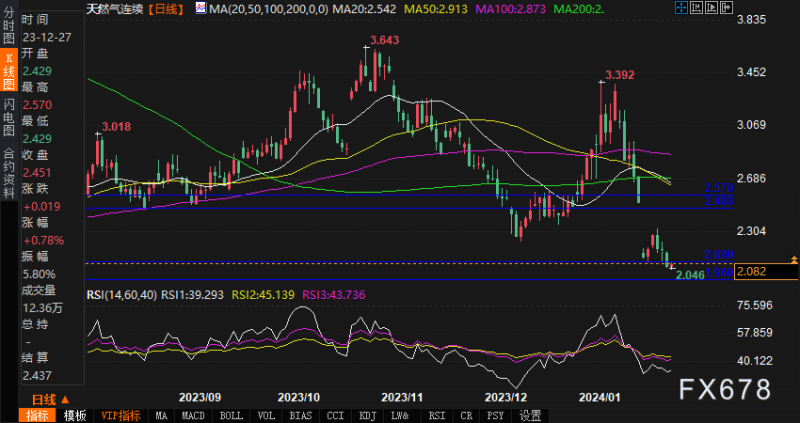Select the crosshair cursor tool icon
Image resolution: width=800 pixels, height=423 pixels.
681,7
